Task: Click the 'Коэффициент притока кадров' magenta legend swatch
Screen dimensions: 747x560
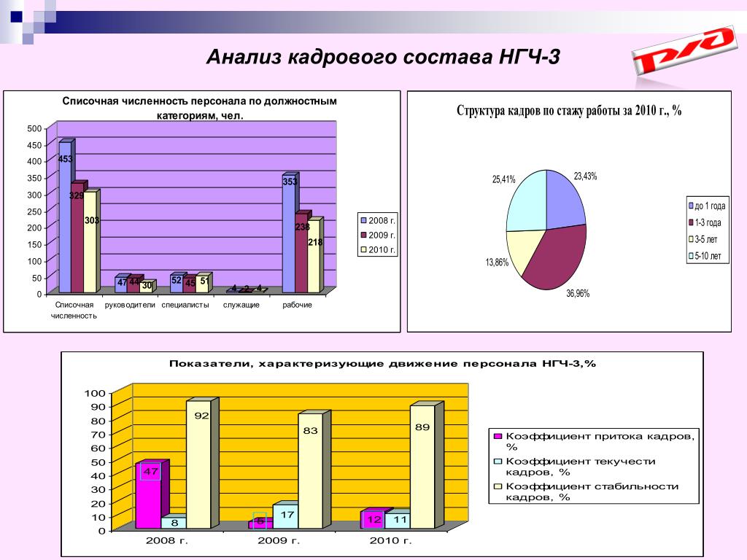Action: coord(498,436)
